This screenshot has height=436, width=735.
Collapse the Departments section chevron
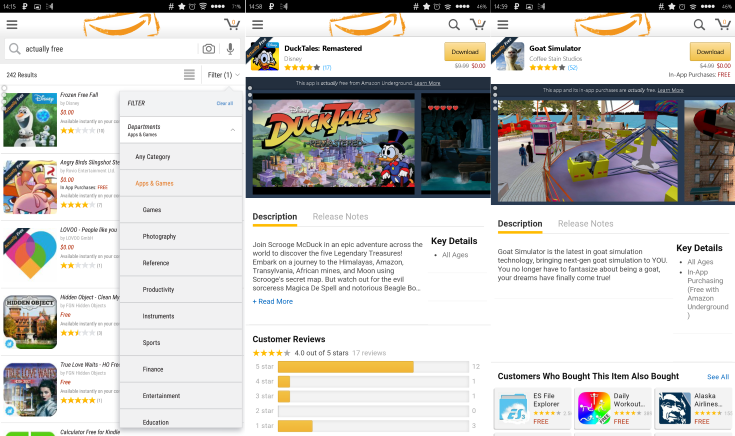pyautogui.click(x=233, y=131)
